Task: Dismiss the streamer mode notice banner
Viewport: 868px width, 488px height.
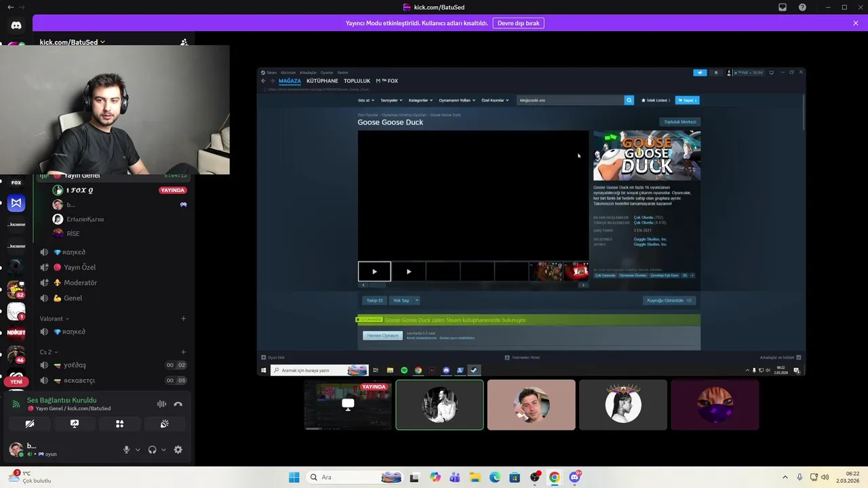Action: pos(856,23)
